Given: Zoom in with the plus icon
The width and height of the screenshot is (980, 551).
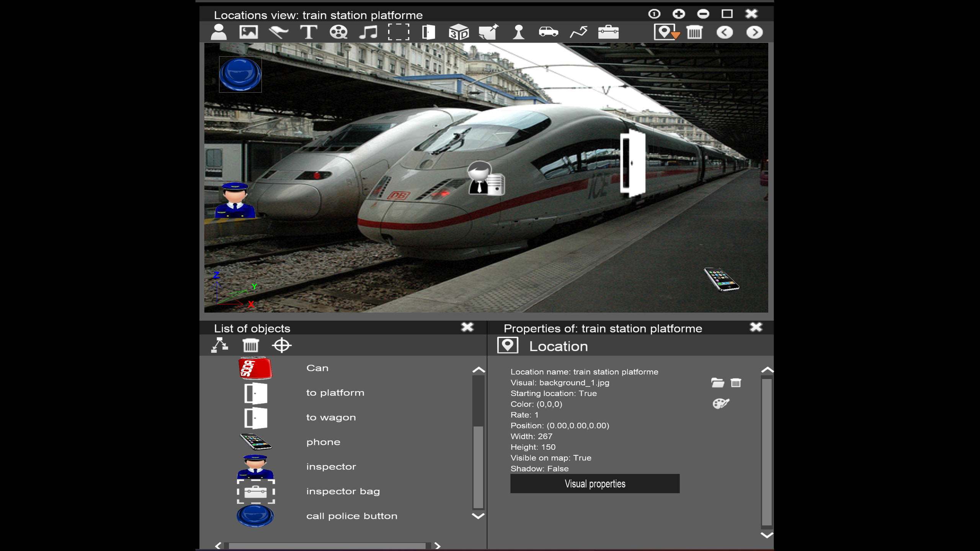Looking at the screenshot, I should click(x=679, y=14).
